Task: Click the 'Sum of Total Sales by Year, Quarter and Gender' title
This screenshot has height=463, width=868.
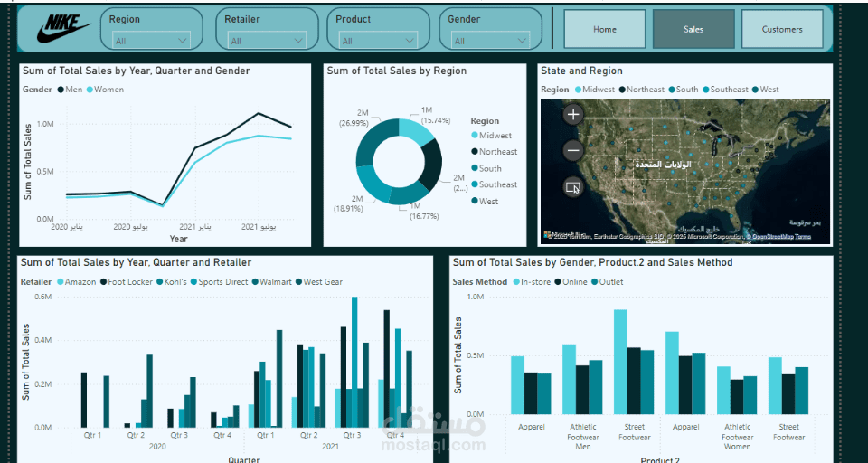Action: [136, 71]
